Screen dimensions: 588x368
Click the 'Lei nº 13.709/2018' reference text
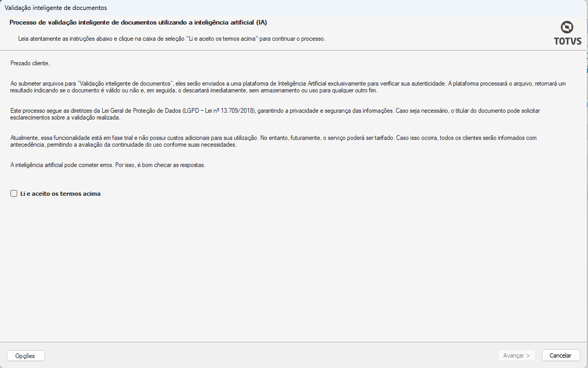(230, 111)
